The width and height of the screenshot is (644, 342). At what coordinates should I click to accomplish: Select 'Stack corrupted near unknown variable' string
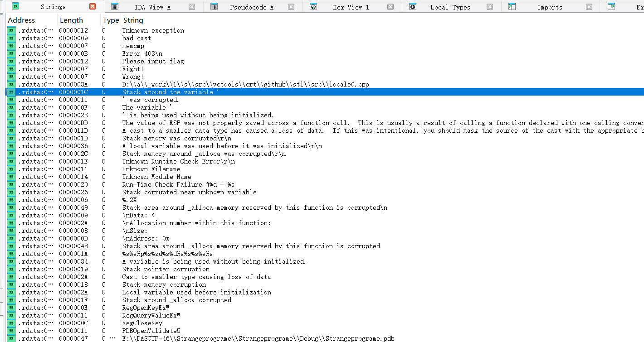click(x=189, y=192)
